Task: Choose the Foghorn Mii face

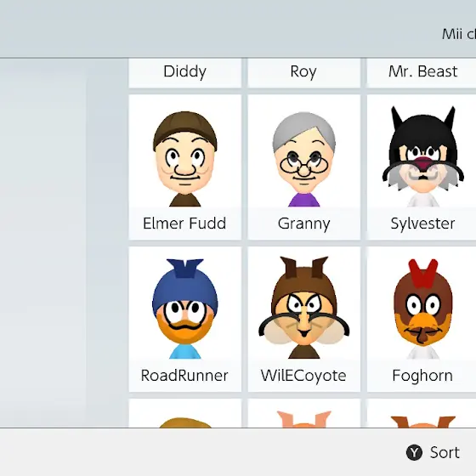Action: (x=423, y=309)
